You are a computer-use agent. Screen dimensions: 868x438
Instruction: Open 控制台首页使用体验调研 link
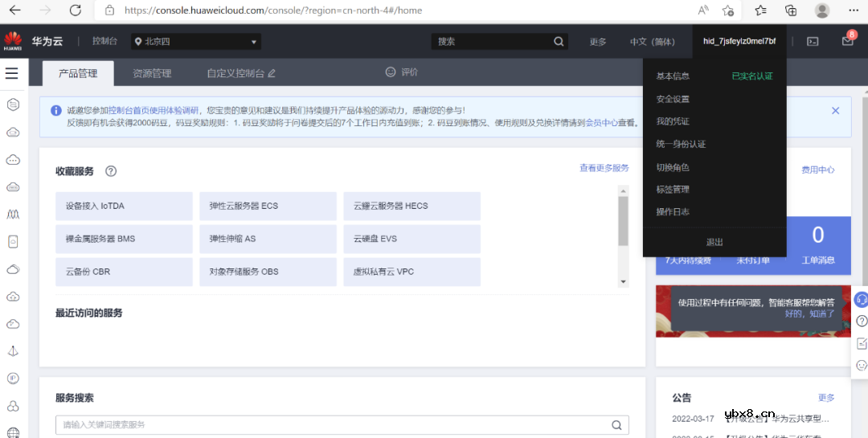click(154, 111)
